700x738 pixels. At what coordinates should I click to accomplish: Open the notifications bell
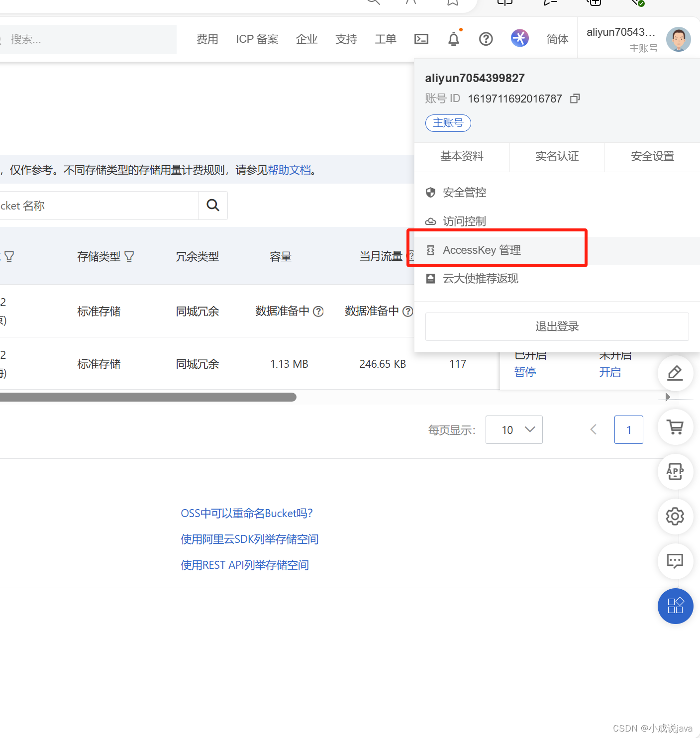click(x=453, y=39)
